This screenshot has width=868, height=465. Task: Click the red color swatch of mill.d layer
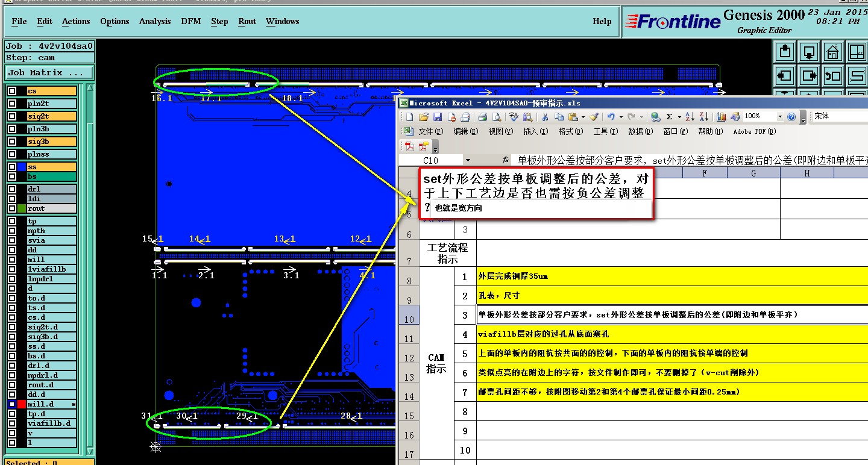click(22, 404)
